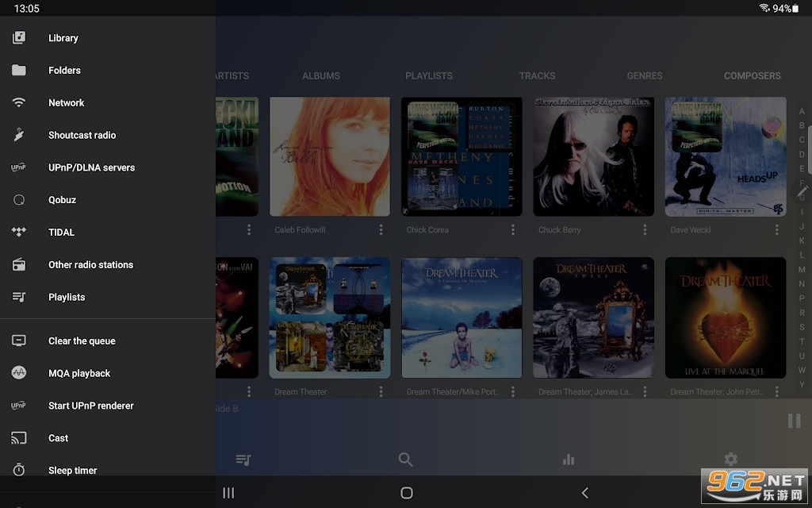812x508 pixels.
Task: Open the Chuck Berry album thumbnail
Action: point(593,157)
